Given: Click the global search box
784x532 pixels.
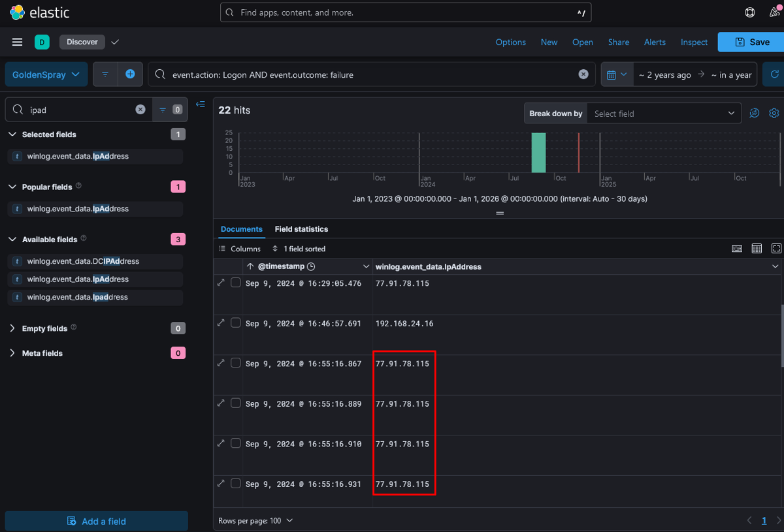Looking at the screenshot, I should click(406, 12).
